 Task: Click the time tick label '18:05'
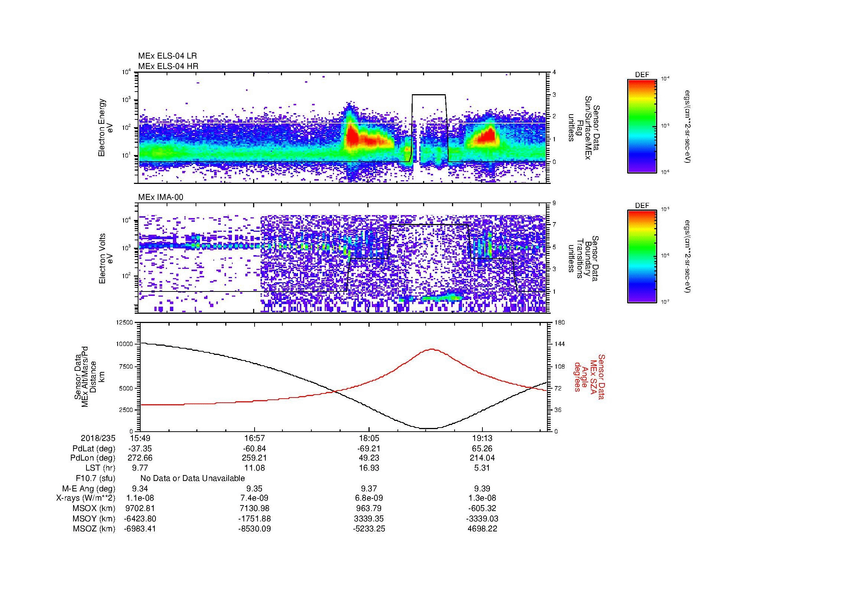point(369,438)
